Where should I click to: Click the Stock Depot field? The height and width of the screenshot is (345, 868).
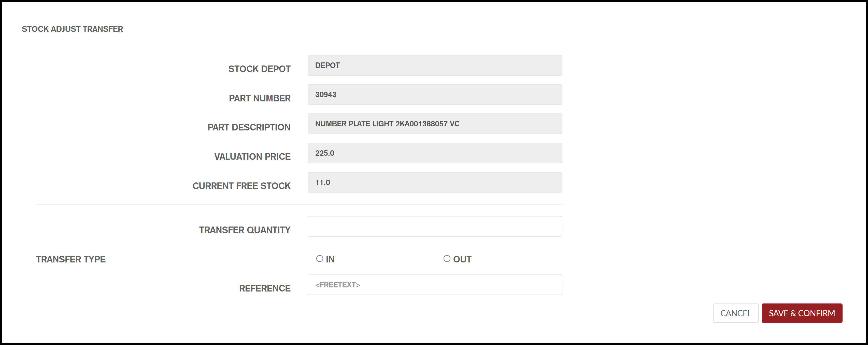click(434, 65)
